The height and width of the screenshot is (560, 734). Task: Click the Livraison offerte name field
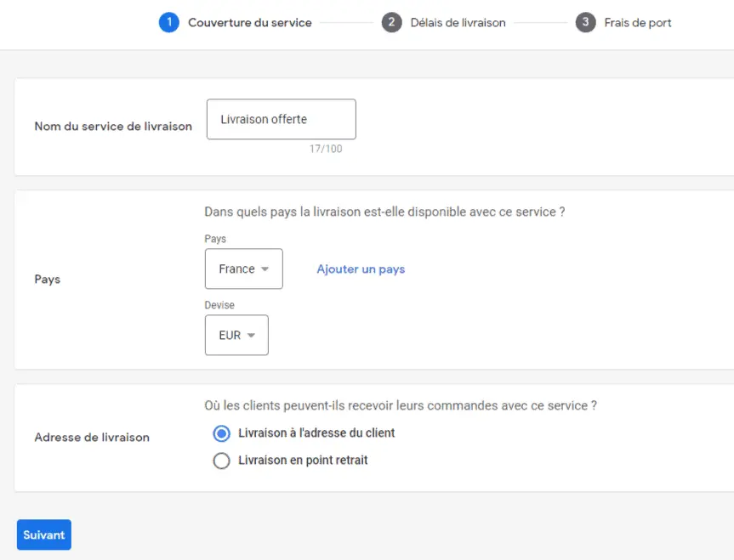[x=282, y=119]
